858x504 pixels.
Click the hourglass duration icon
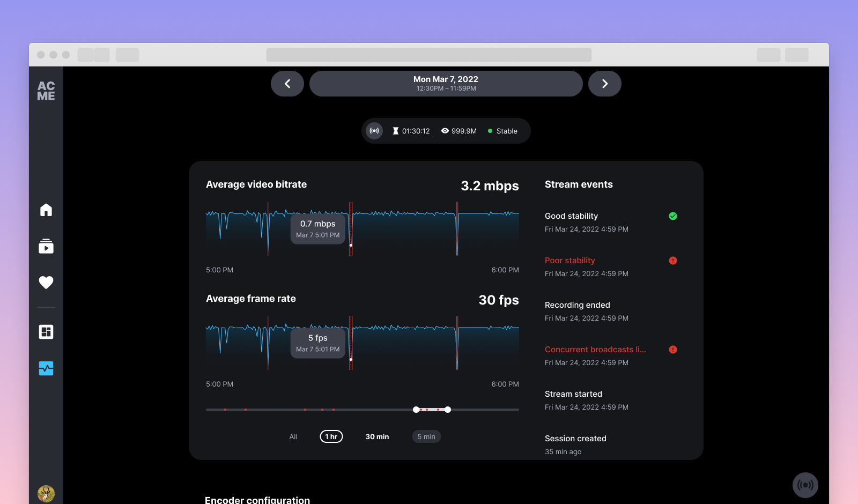coord(396,131)
